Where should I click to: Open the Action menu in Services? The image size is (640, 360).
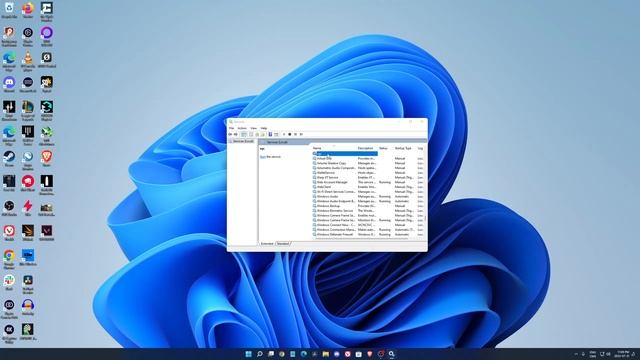coord(242,128)
